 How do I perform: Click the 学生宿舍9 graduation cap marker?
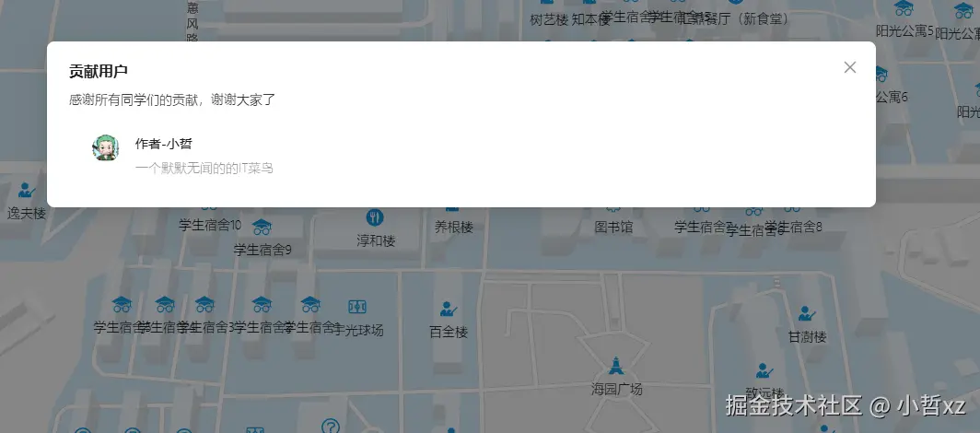pos(262,227)
